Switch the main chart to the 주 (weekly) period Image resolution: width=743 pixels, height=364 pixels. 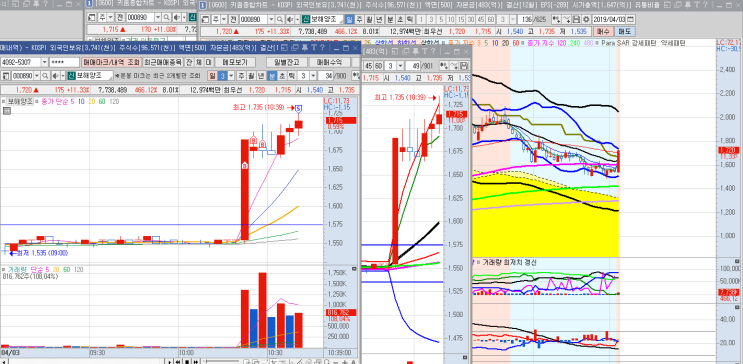(359, 19)
